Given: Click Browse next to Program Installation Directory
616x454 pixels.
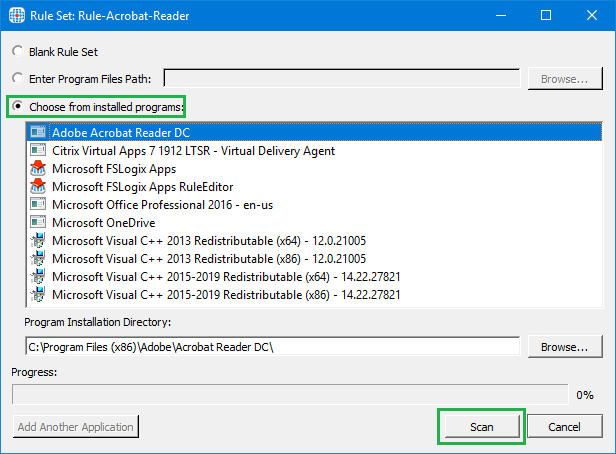Looking at the screenshot, I should pos(565,347).
